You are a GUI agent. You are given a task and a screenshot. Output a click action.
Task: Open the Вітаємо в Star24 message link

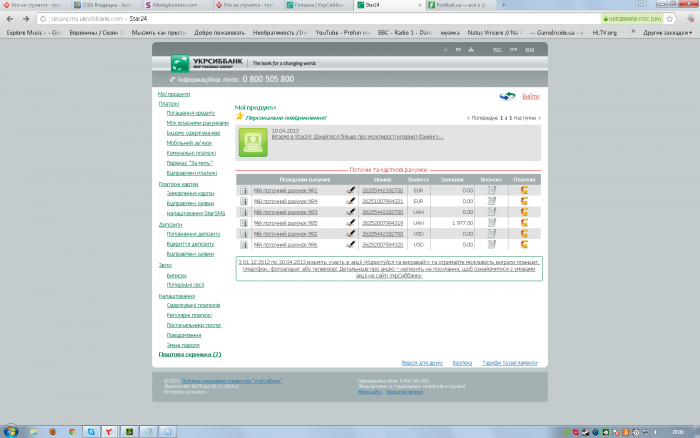point(358,137)
